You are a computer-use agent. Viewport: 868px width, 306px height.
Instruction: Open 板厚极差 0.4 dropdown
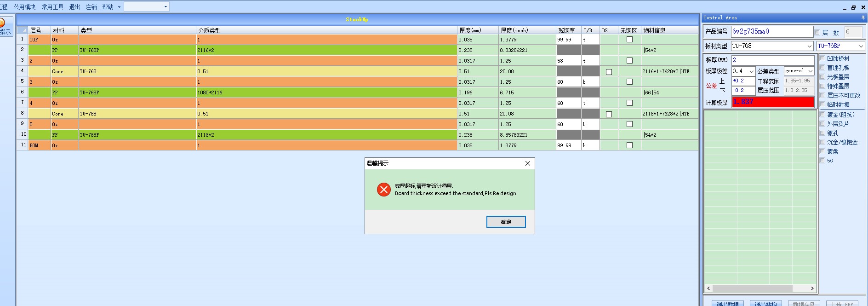point(752,71)
